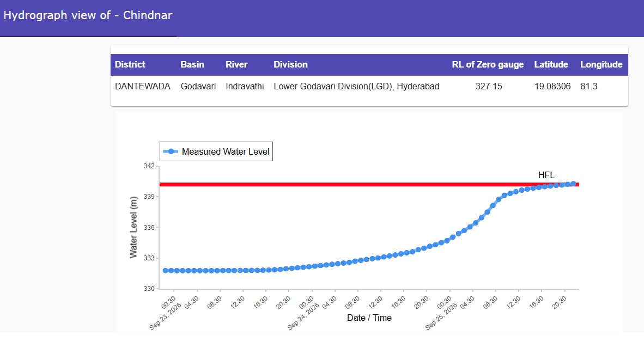Click the District column header
644x347 pixels.
[x=130, y=64]
